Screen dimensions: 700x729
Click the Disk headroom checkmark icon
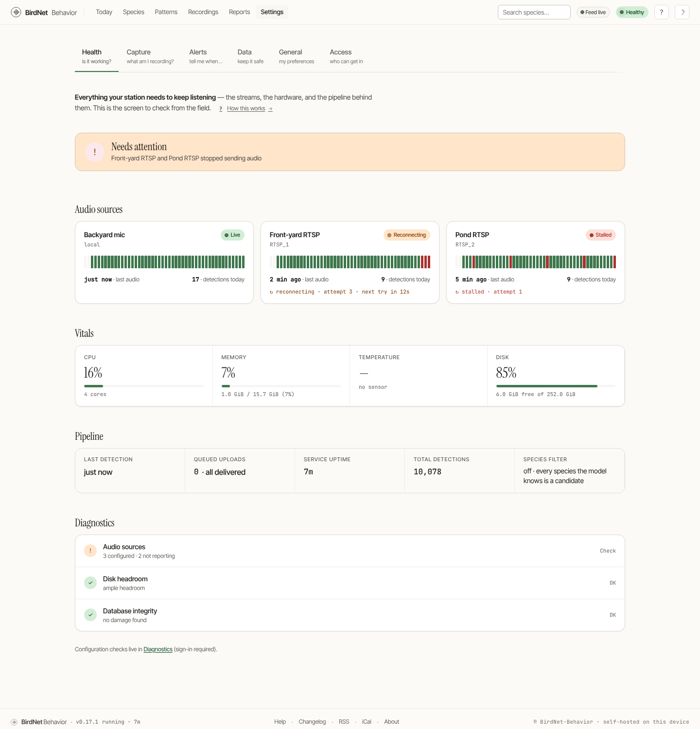(90, 583)
